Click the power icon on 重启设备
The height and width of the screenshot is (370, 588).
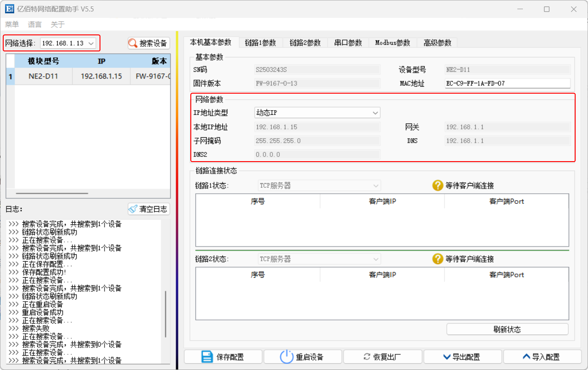point(287,357)
